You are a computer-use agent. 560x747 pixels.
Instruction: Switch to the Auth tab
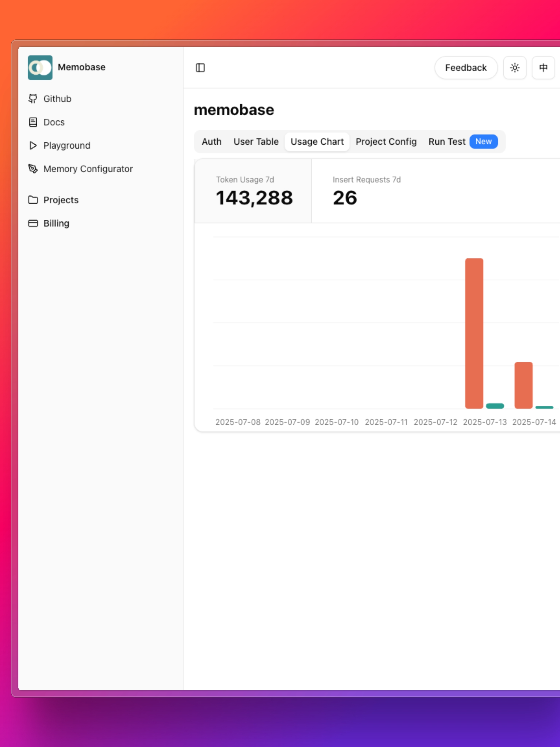pyautogui.click(x=211, y=141)
